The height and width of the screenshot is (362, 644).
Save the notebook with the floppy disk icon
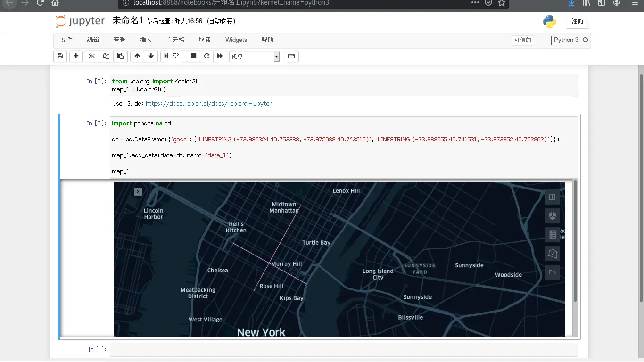[60, 56]
